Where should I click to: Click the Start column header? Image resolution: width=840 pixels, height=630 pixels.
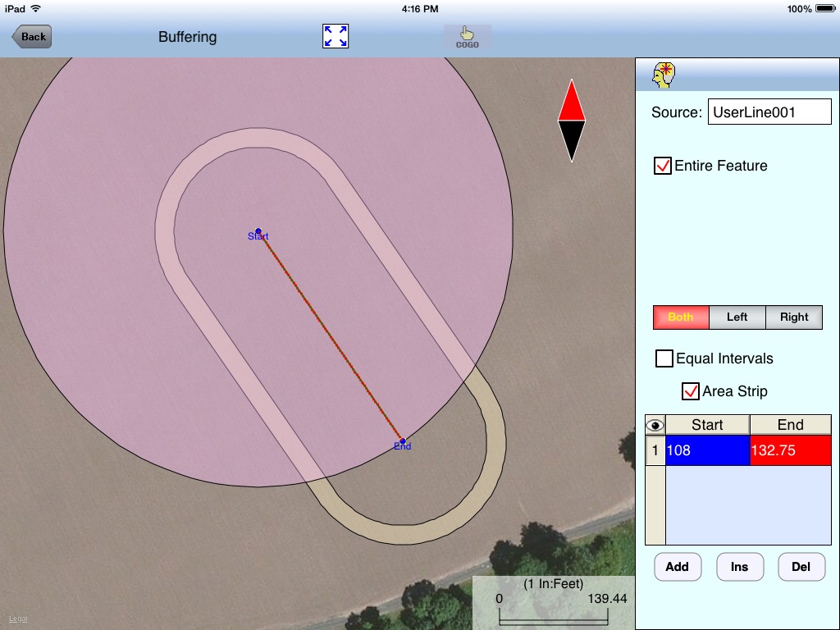707,425
